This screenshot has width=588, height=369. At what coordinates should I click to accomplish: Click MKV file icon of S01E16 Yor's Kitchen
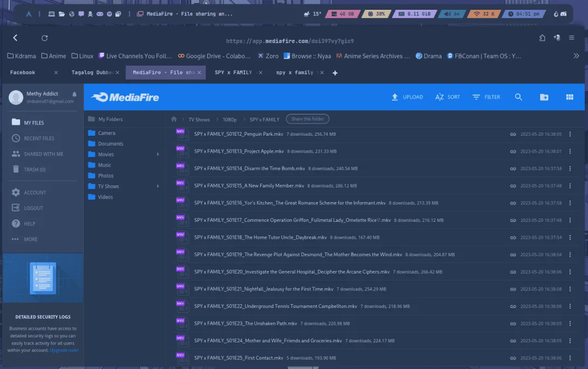(182, 203)
